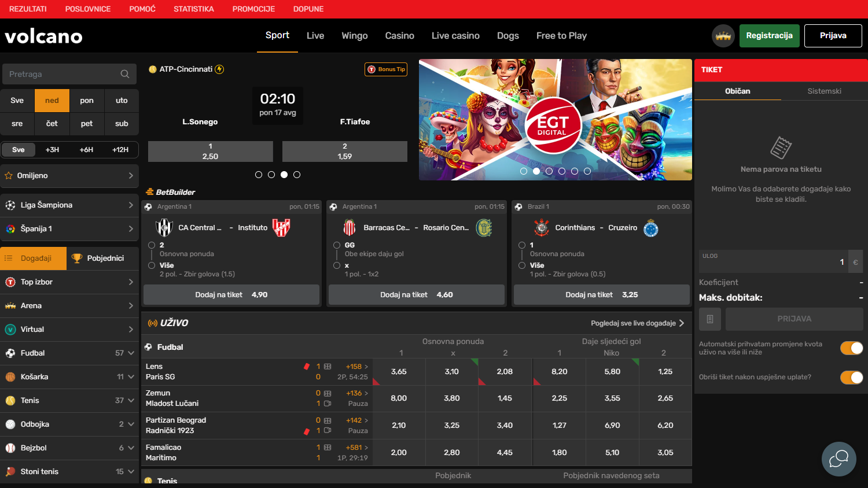
Task: Select Više radio in CA Central card
Action: tap(152, 265)
